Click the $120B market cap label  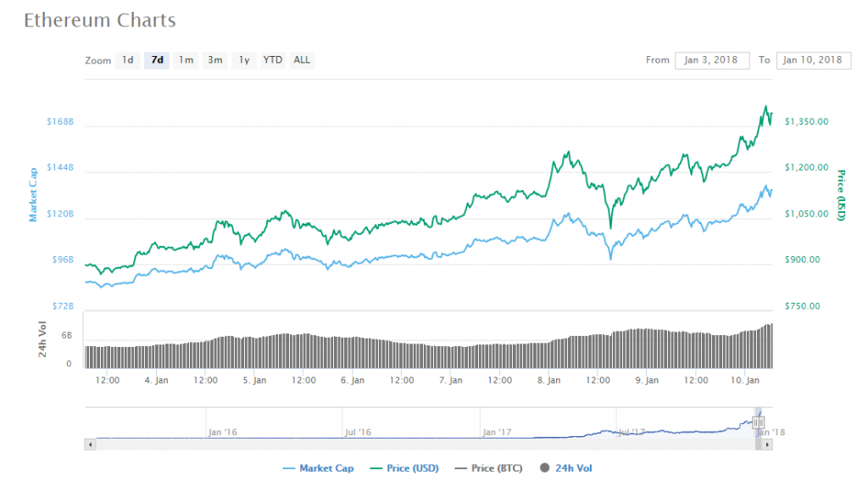click(x=60, y=214)
